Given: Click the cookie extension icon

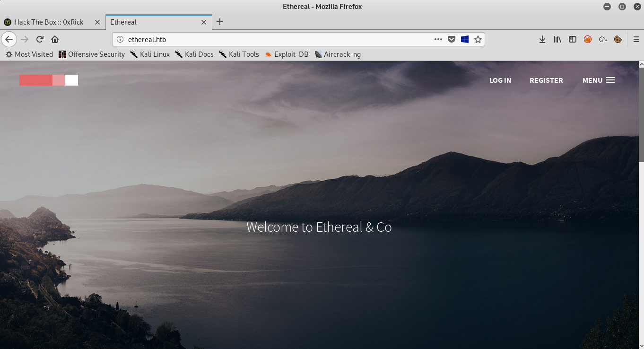Looking at the screenshot, I should [618, 39].
